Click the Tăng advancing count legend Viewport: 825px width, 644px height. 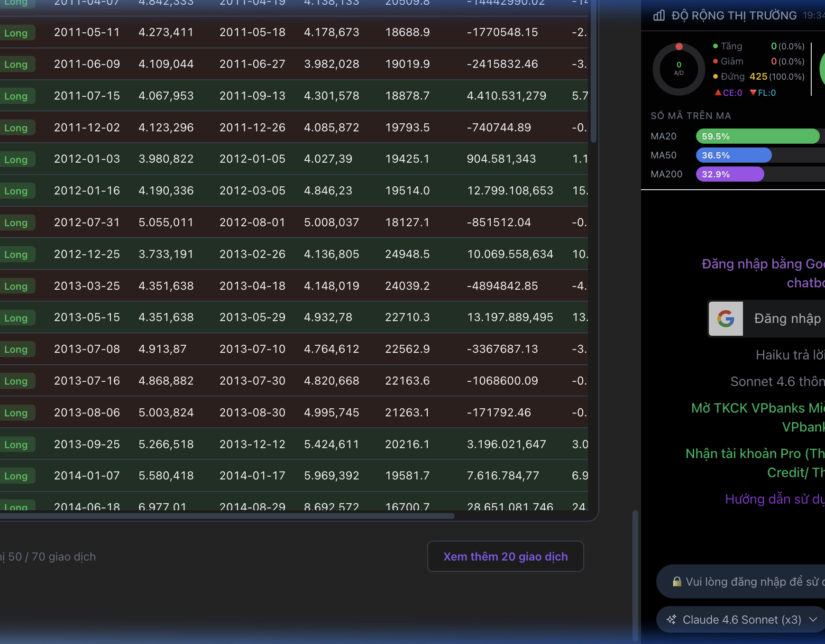(x=759, y=46)
